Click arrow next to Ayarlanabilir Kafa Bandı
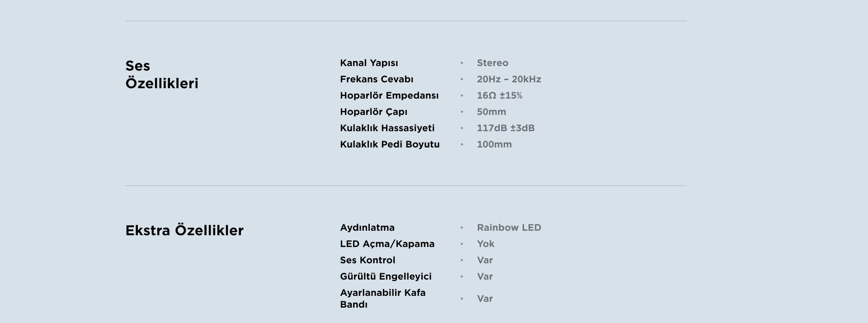This screenshot has width=868, height=323. point(462,299)
